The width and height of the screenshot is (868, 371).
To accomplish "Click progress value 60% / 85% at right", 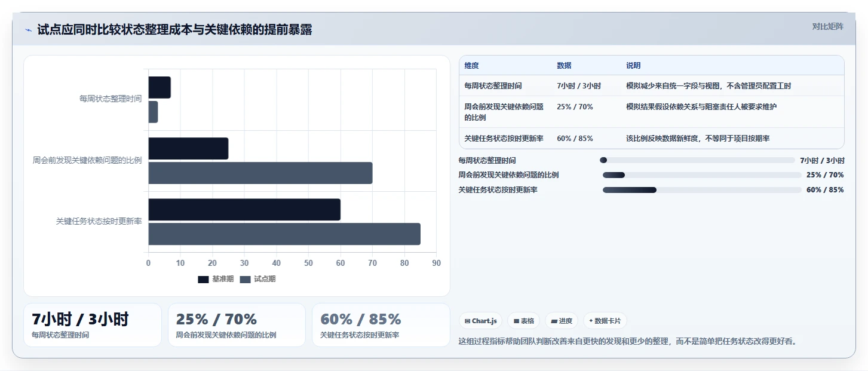I will [x=825, y=190].
